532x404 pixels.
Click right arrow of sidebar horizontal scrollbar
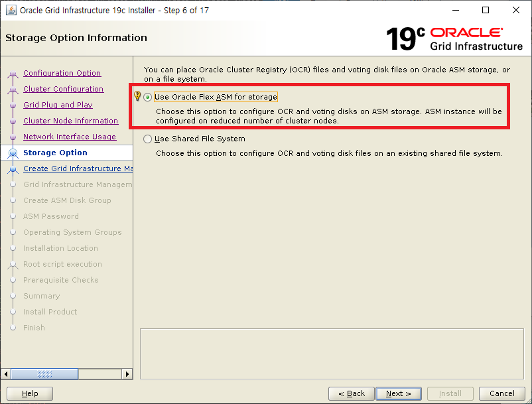click(127, 374)
